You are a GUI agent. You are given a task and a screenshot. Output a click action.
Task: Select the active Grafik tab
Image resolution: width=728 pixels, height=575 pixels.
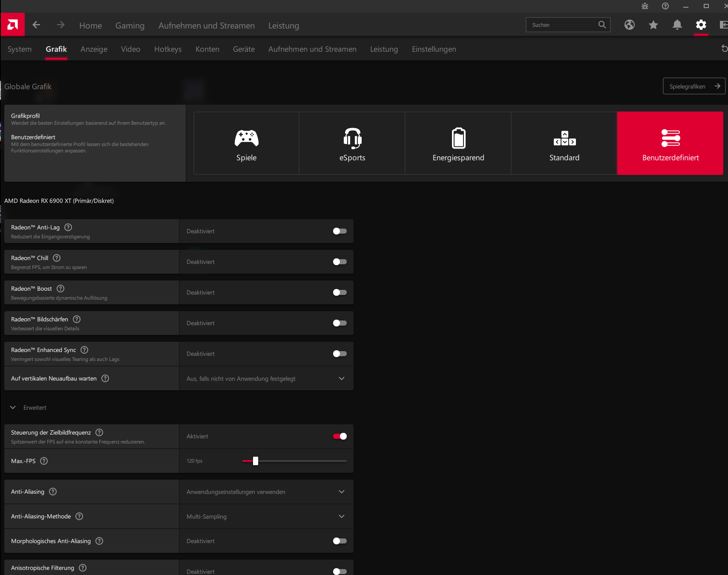tap(56, 49)
